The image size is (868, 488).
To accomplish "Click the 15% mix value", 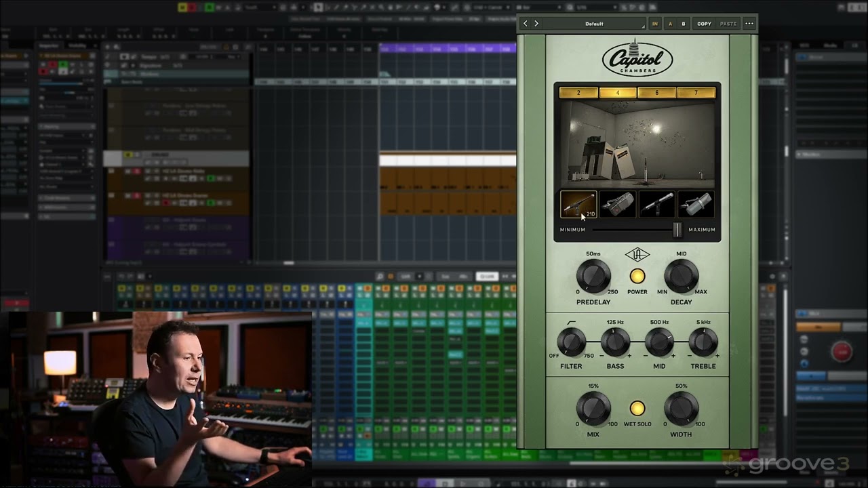I will click(593, 386).
